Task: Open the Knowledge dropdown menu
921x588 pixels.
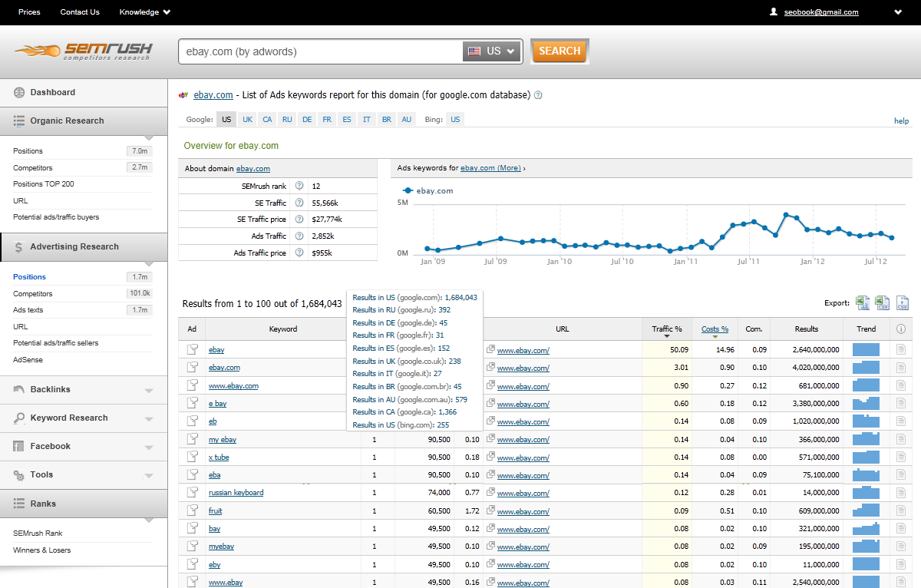Action: coord(145,12)
